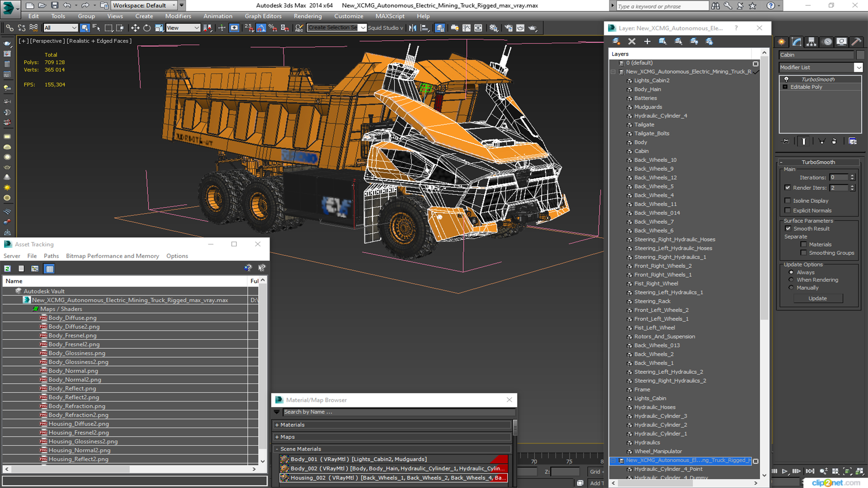Toggle Render Iters checkbox
The image size is (868, 488).
point(788,188)
